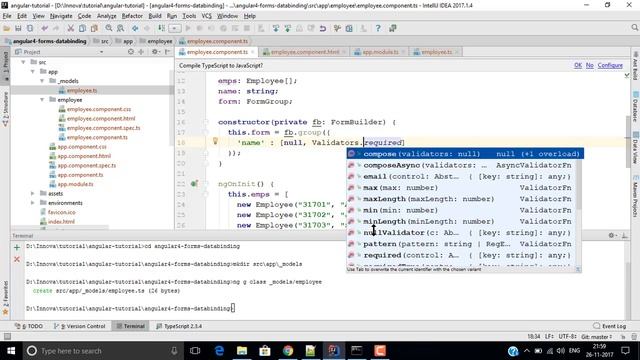Open Project Structure toolbar icon
The width and height of the screenshot is (640, 360).
[x=349, y=28]
